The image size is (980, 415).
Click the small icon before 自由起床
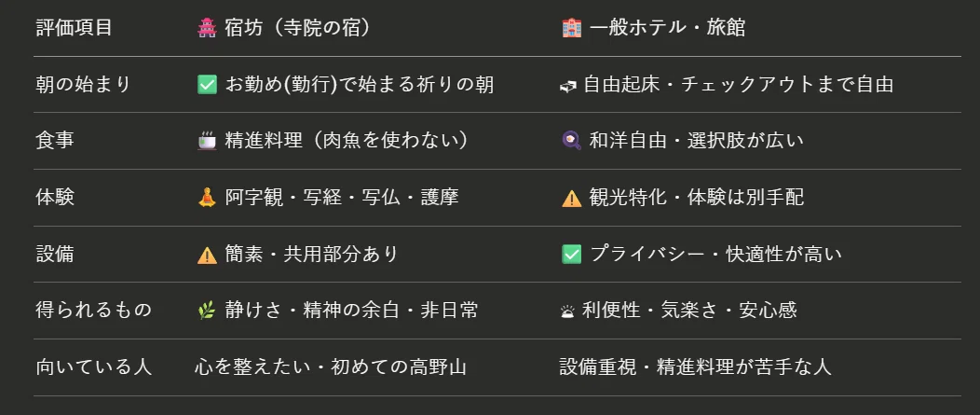tap(567, 87)
